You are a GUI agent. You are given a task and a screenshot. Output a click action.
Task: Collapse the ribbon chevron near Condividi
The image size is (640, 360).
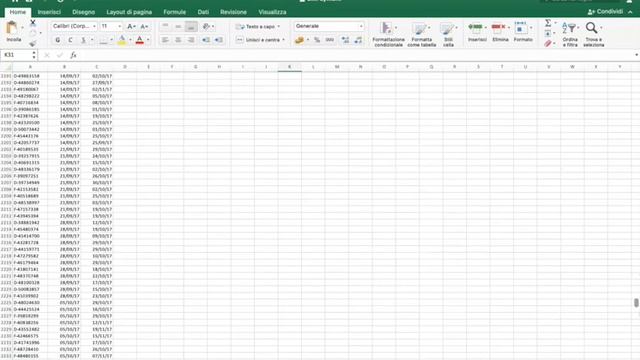tap(630, 12)
